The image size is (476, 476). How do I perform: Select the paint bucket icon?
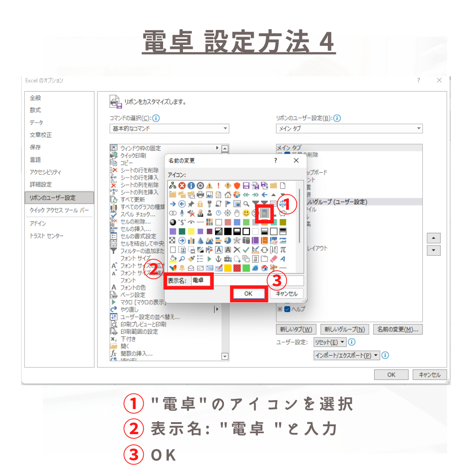173,259
